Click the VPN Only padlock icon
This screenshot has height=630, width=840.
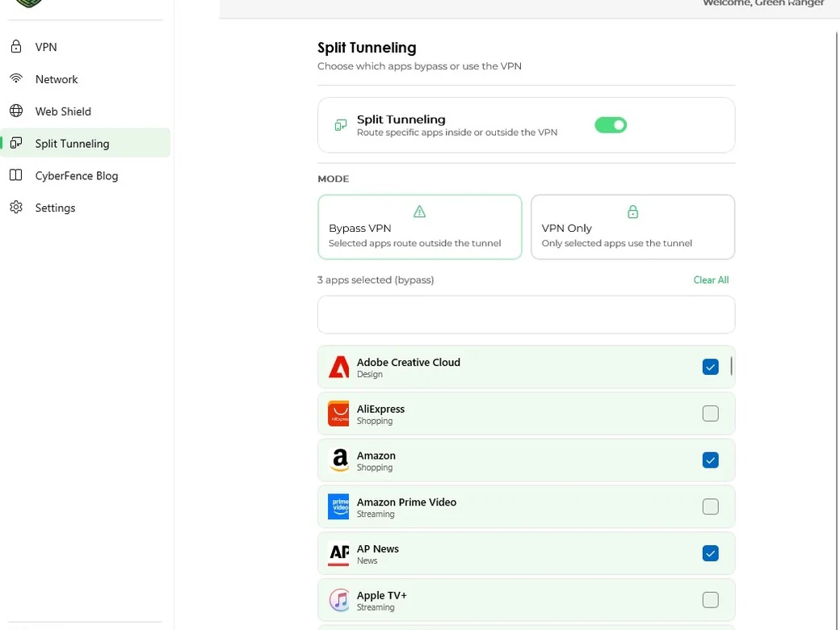pos(632,212)
